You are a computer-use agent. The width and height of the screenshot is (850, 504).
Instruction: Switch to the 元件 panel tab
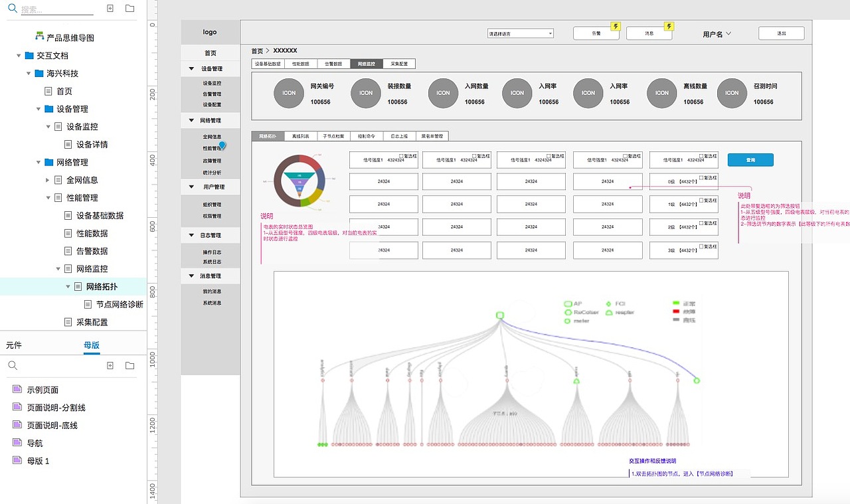click(14, 345)
